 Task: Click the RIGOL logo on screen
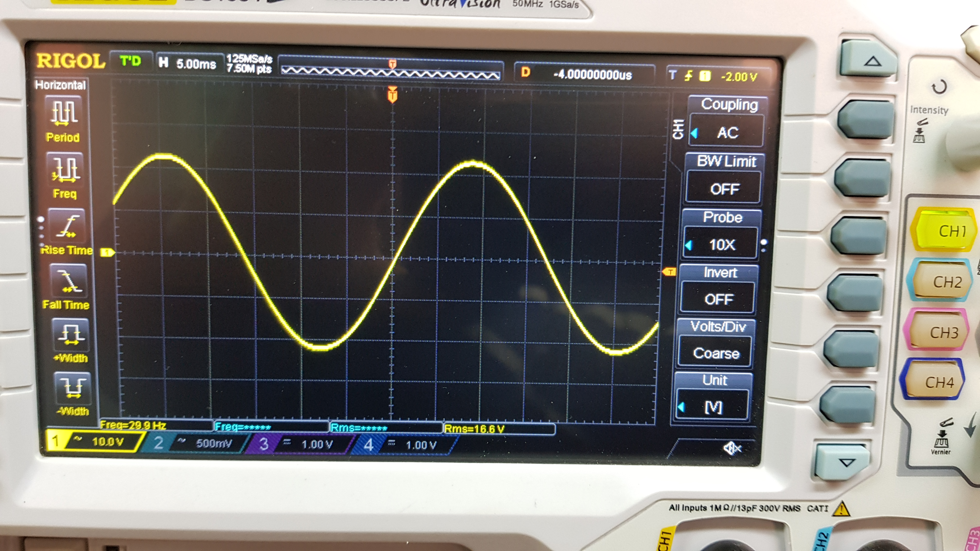(x=71, y=61)
